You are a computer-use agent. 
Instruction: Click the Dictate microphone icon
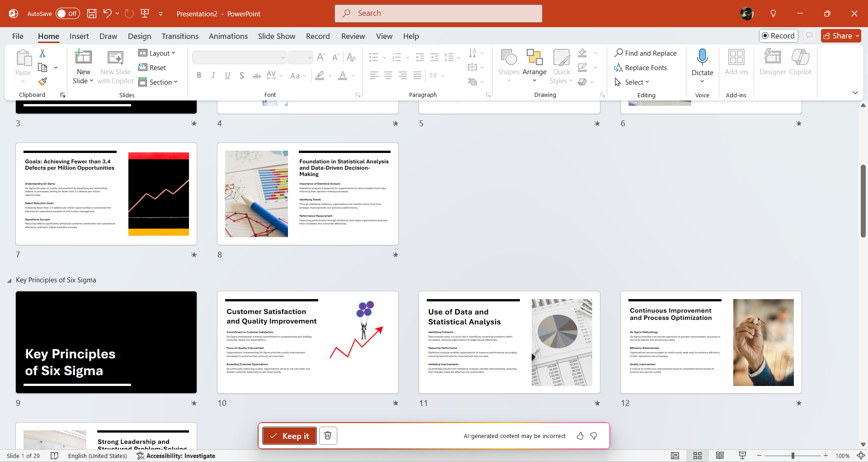[702, 58]
